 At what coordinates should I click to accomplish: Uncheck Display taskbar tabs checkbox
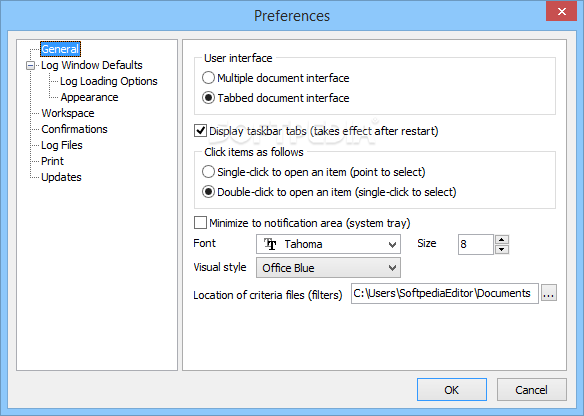pos(200,131)
